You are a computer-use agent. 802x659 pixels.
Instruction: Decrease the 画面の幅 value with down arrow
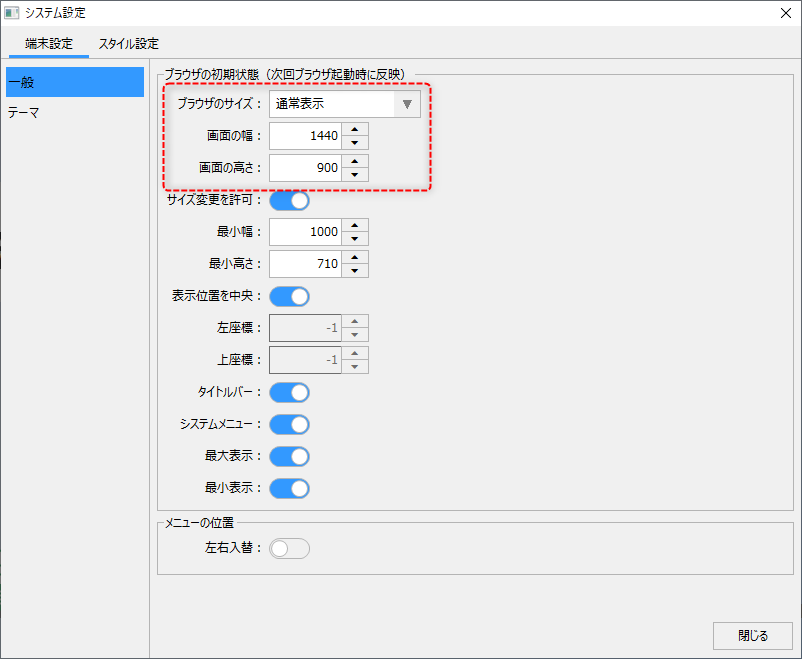[355, 142]
